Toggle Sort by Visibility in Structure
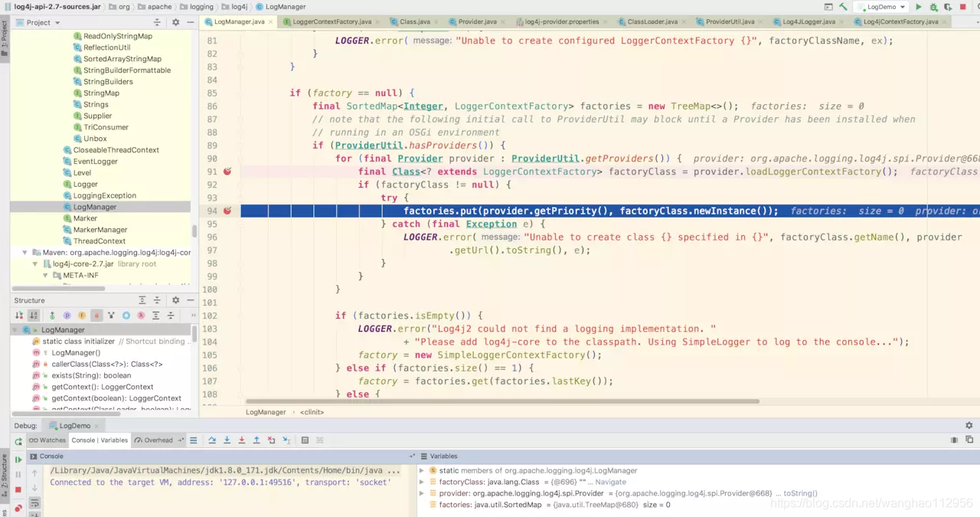This screenshot has width=980, height=517. pos(20,315)
